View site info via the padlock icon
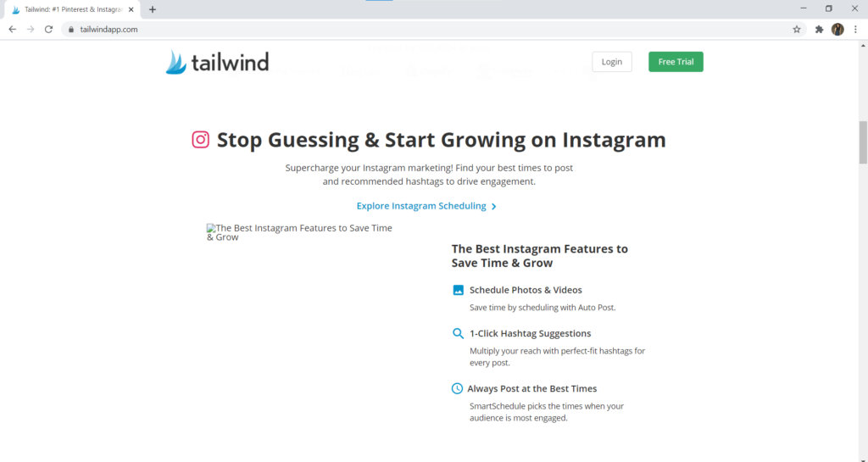Image resolution: width=868 pixels, height=462 pixels. coord(71,30)
